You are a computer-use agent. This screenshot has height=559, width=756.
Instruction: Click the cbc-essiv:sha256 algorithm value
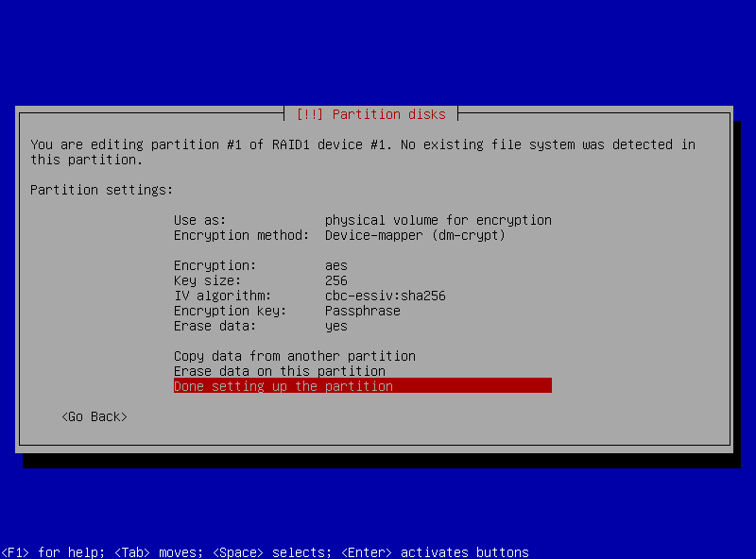pos(385,296)
